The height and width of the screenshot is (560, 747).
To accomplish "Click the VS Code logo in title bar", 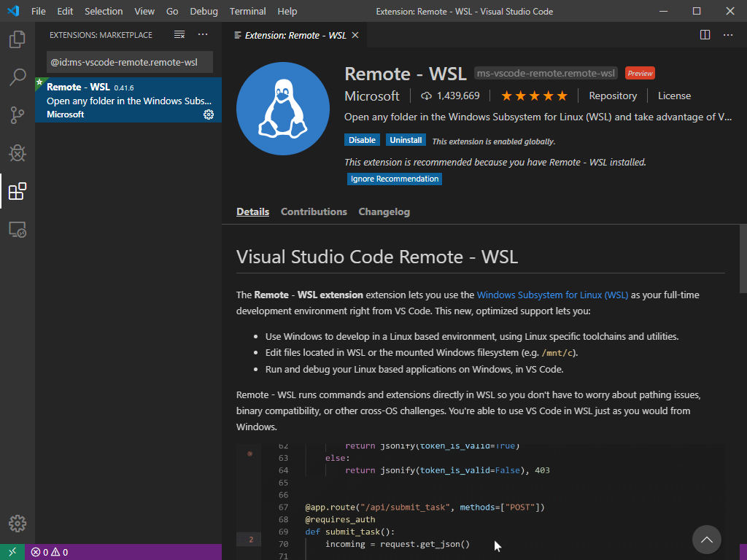I will click(x=13, y=11).
